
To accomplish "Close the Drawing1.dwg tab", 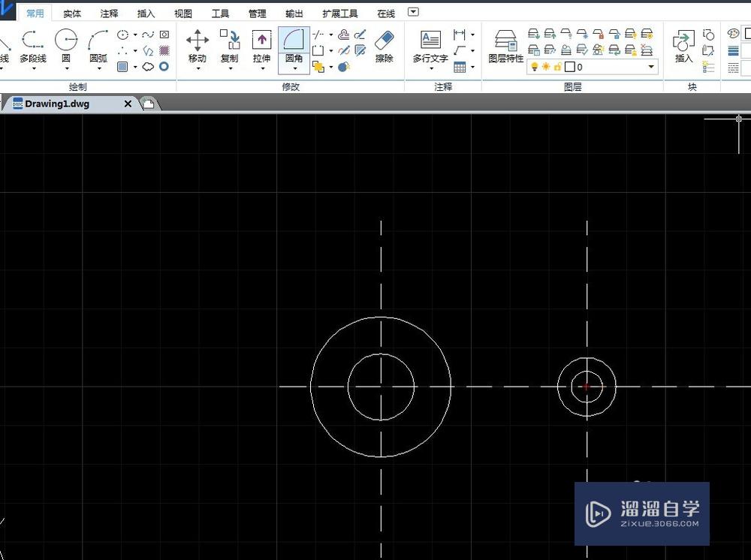I will (128, 104).
